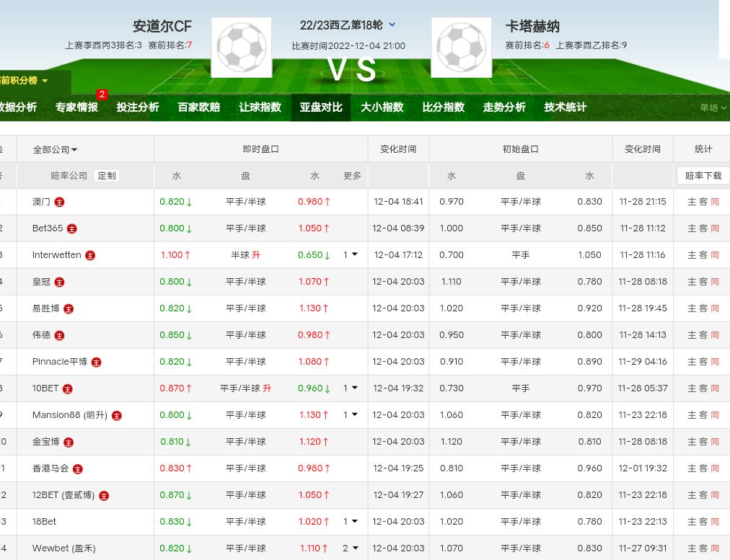730x560 pixels.
Task: Switch to the 大小指数 tab
Action: coord(382,107)
